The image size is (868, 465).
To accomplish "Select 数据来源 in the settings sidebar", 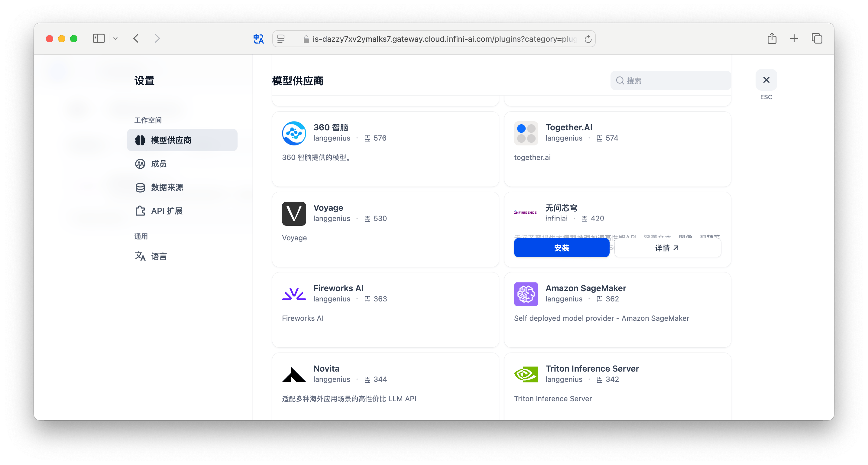I will pos(167,187).
